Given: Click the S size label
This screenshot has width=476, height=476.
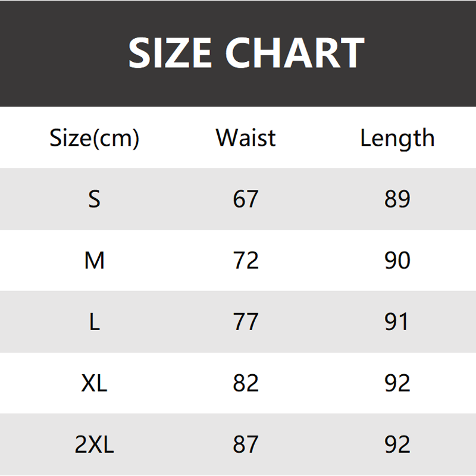Looking at the screenshot, I should 94,199.
